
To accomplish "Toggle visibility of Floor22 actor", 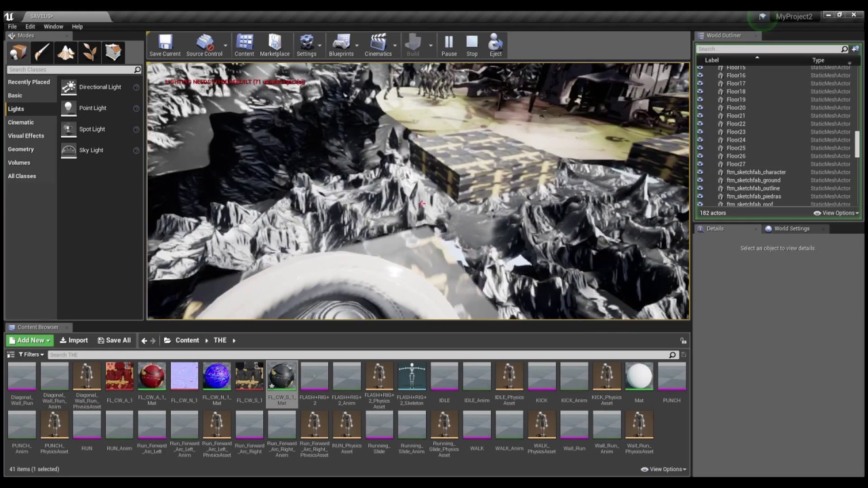I will tap(700, 124).
